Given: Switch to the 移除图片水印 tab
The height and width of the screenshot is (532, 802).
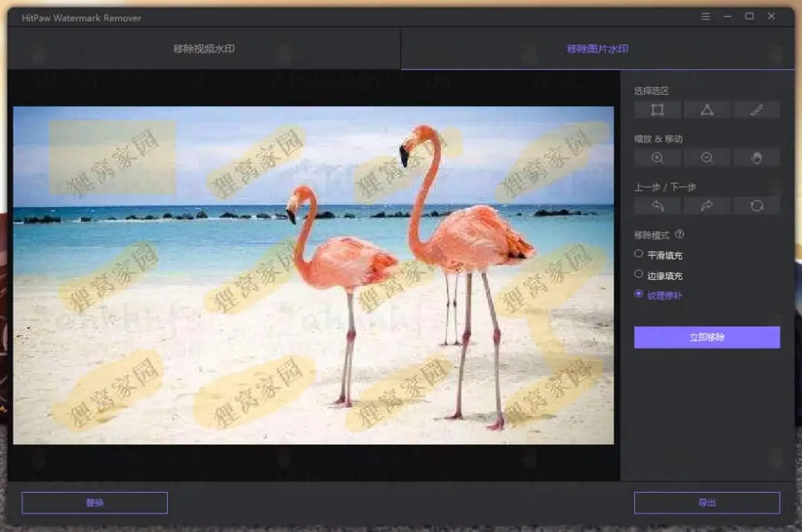Looking at the screenshot, I should [599, 48].
